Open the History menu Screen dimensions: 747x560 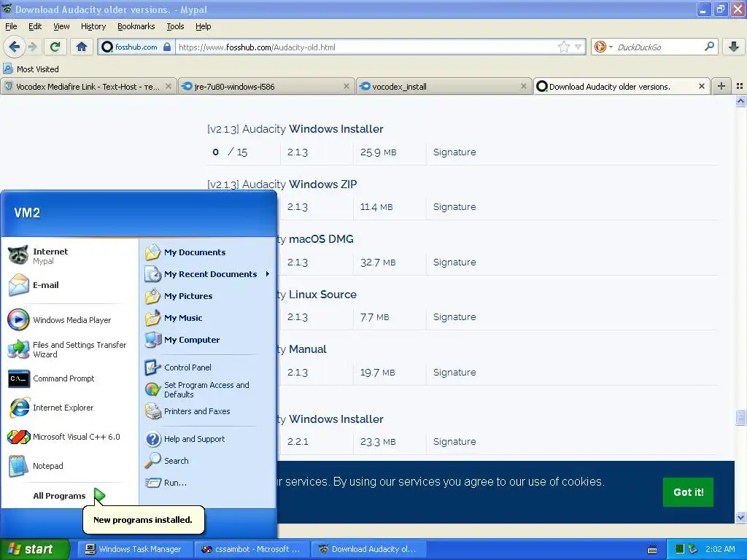pyautogui.click(x=93, y=26)
